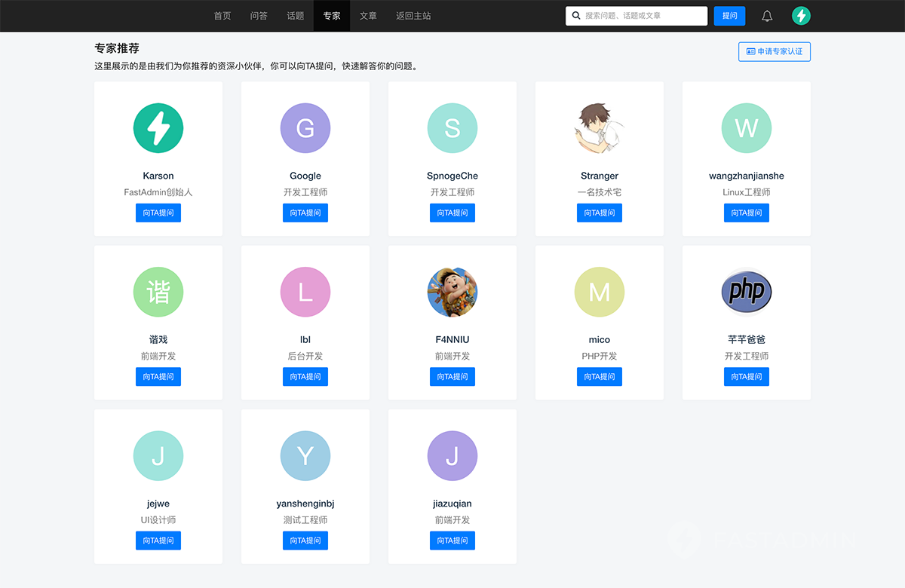Open the 文章 tab

pos(368,16)
